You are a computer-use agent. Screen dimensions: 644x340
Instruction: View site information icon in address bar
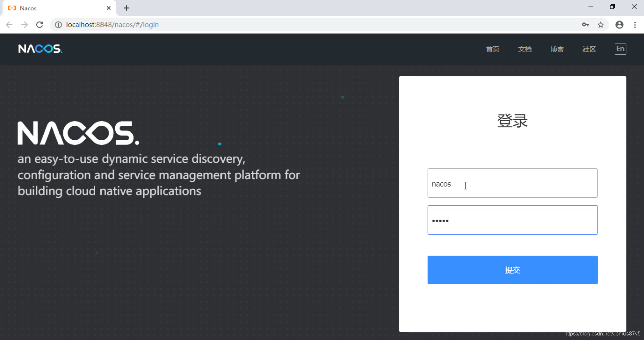point(58,25)
